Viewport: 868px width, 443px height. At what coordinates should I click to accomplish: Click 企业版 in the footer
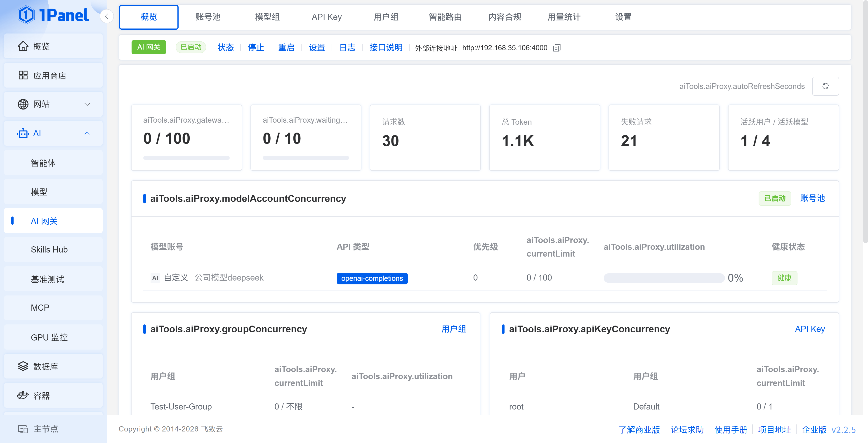(814, 429)
